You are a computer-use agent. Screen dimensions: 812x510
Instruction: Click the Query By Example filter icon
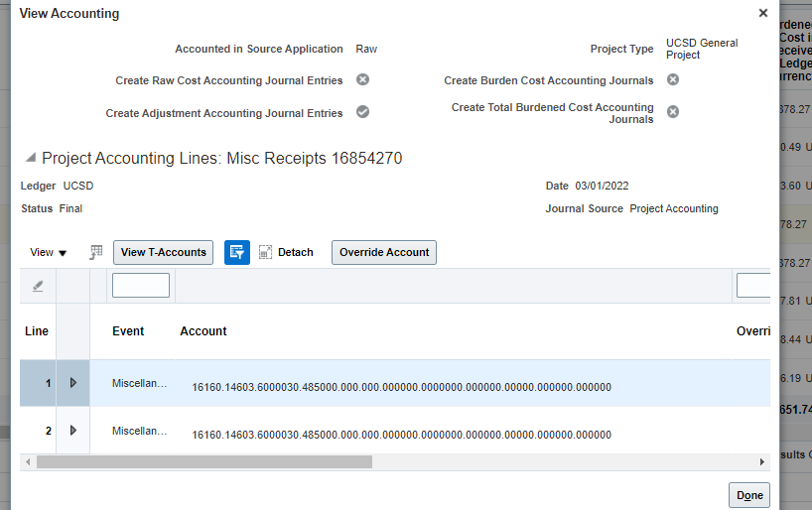(237, 252)
